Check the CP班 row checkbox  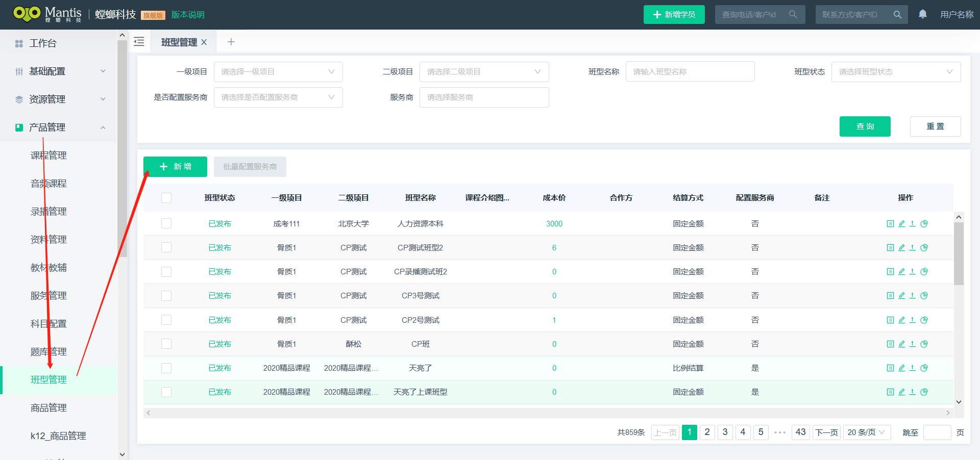click(166, 344)
